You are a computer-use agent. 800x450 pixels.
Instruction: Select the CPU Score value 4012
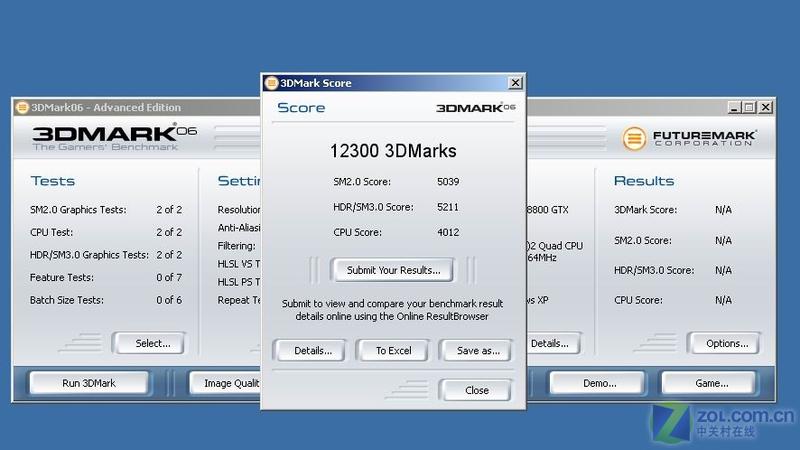point(448,232)
